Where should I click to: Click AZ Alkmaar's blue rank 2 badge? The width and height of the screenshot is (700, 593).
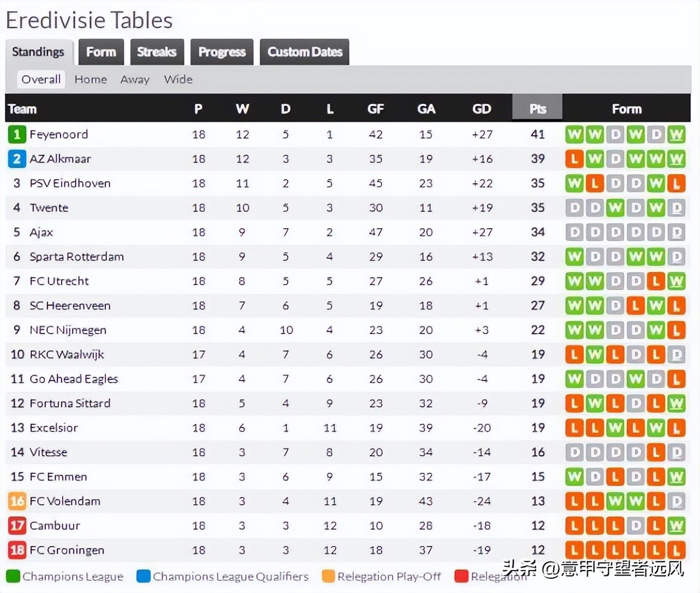click(17, 159)
